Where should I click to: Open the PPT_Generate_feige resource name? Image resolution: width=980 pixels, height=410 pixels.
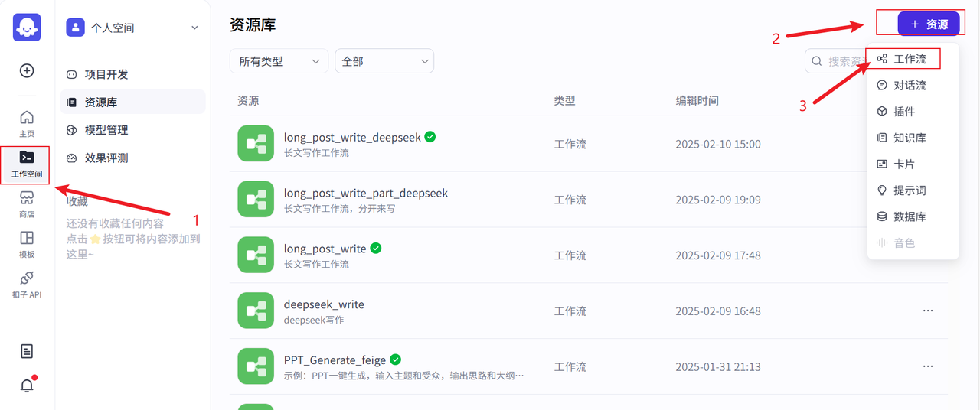(x=335, y=360)
